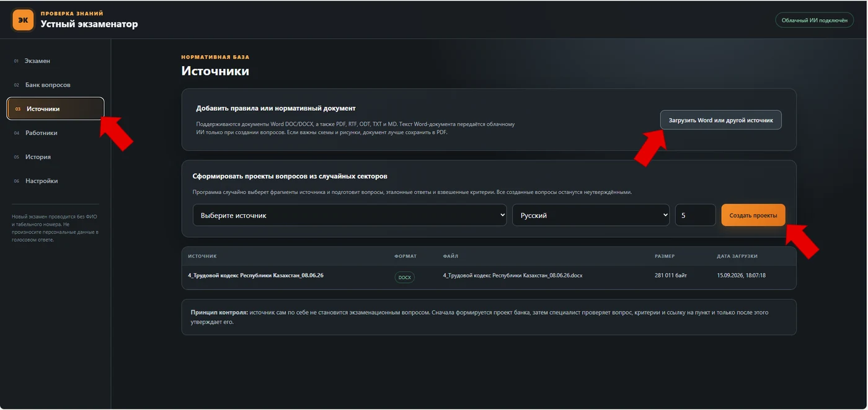This screenshot has width=868, height=410.
Task: Click the heading Добавить правила или нормативный документ
Action: click(276, 108)
